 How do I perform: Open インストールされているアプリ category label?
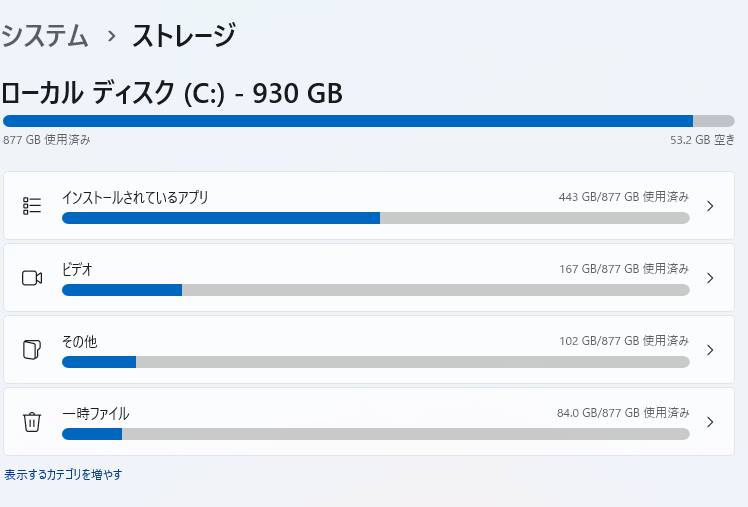135,197
